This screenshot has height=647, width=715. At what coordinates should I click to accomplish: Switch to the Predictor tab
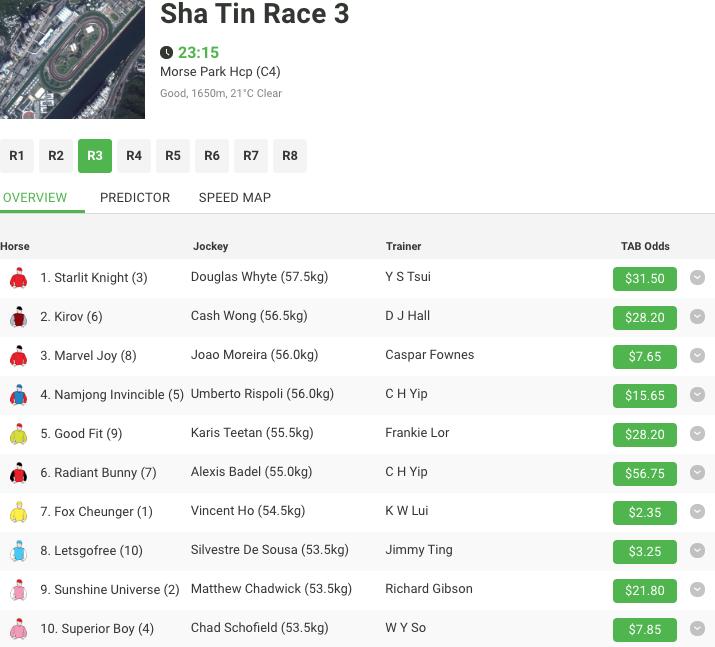point(135,197)
